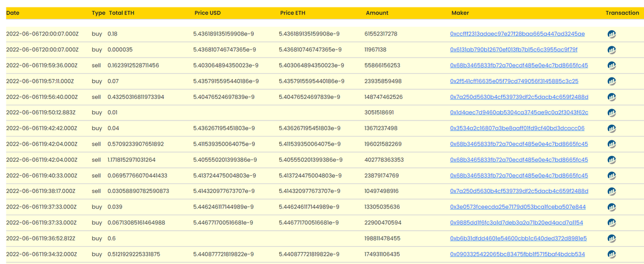Select Total ETH value 0.000035
The height and width of the screenshot is (264, 644).
pos(120,49)
